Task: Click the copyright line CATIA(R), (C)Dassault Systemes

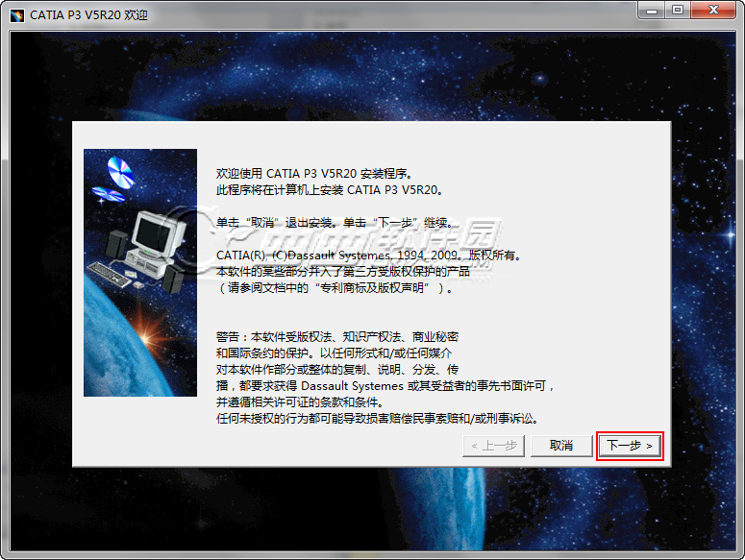Action: (x=369, y=256)
